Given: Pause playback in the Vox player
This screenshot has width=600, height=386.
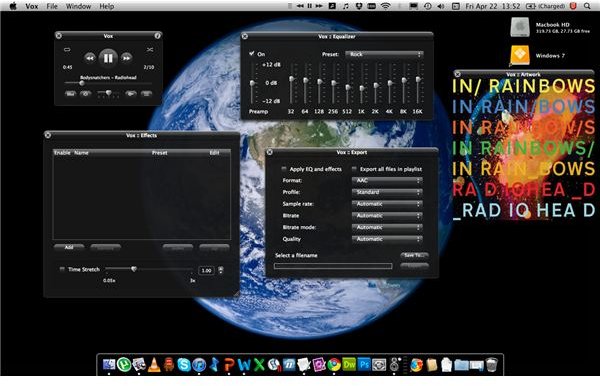Looking at the screenshot, I should pos(108,58).
